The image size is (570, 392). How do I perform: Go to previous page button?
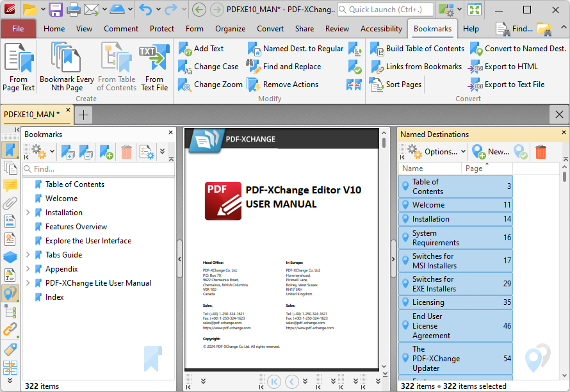(x=292, y=382)
